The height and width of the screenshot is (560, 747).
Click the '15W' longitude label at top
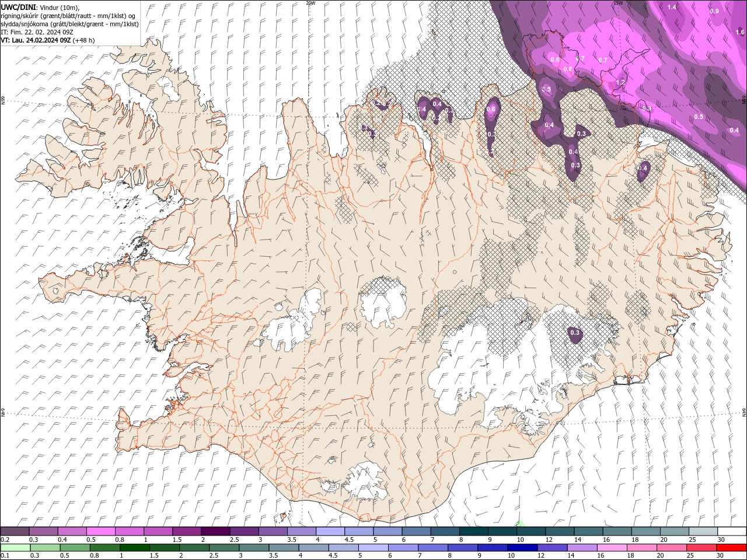click(x=618, y=3)
